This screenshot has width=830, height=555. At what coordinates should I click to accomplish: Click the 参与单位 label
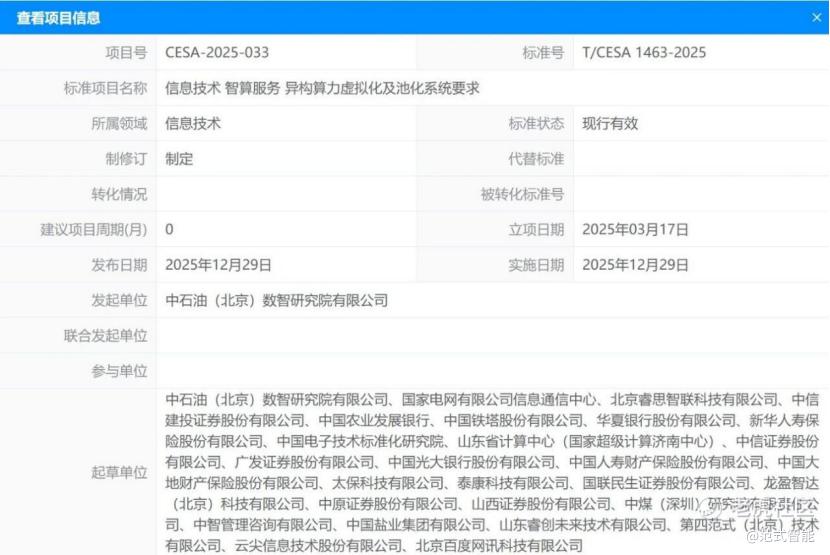click(x=119, y=371)
